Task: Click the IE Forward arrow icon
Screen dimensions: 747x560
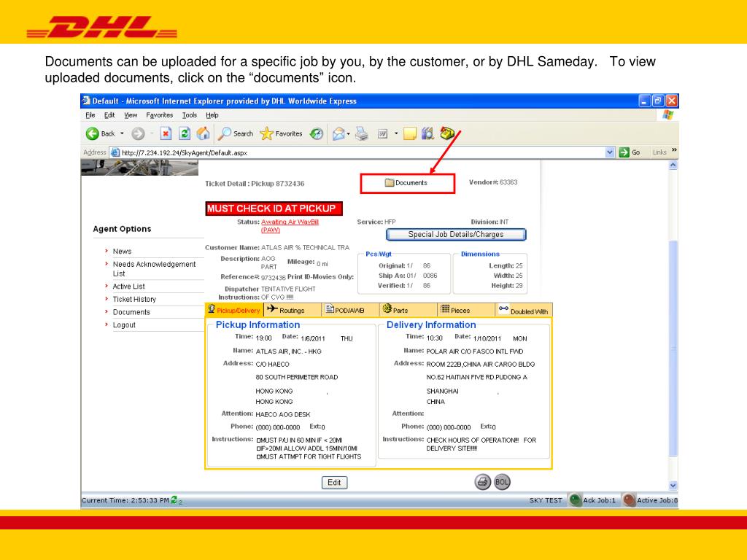Action: click(138, 134)
